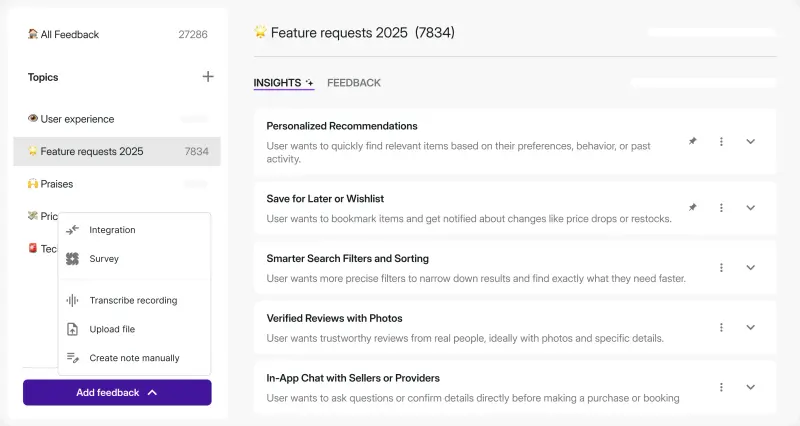Click the In-App Chat with Sellers or Providers title

coord(353,378)
